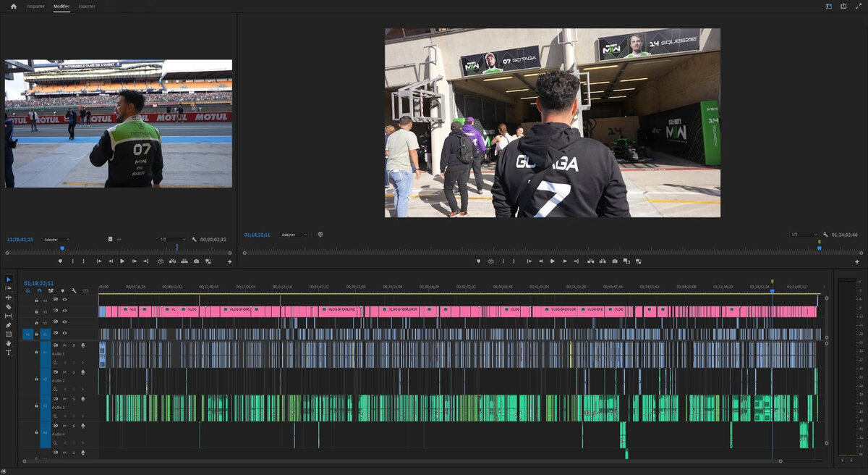Step forward one frame in Program monitor
The width and height of the screenshot is (868, 475).
565,261
